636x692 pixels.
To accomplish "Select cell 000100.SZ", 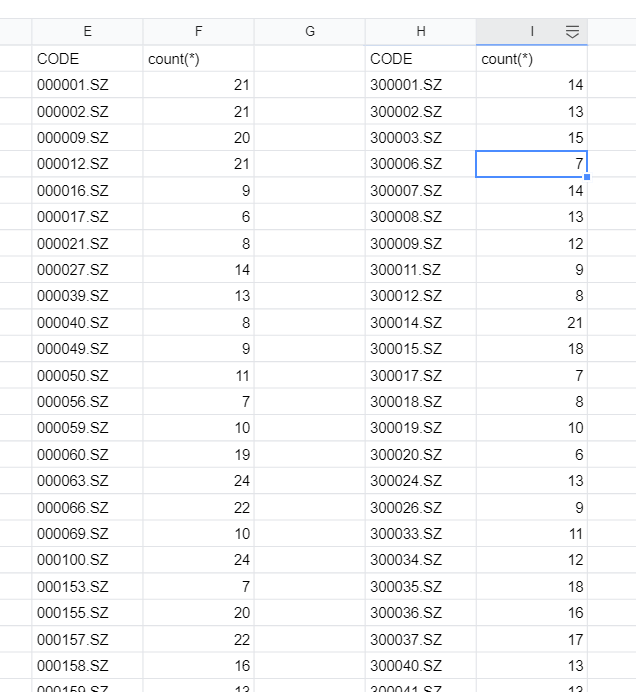I will (87, 560).
